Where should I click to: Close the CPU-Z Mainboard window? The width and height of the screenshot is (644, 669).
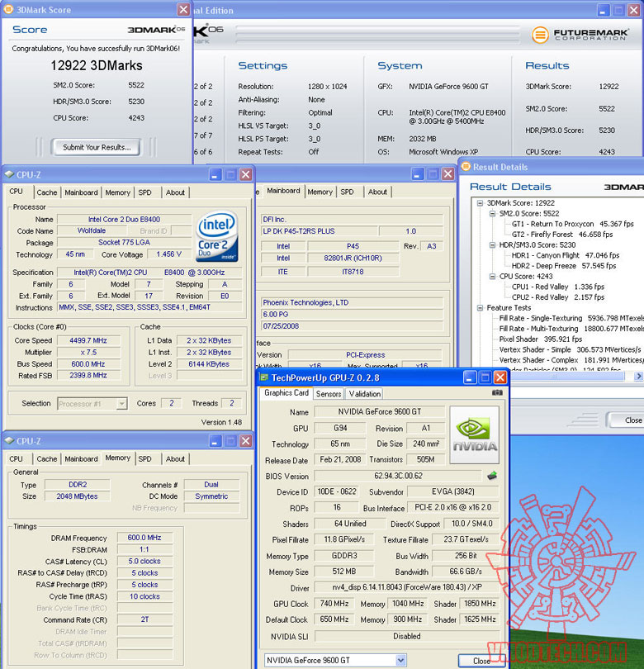tap(447, 173)
